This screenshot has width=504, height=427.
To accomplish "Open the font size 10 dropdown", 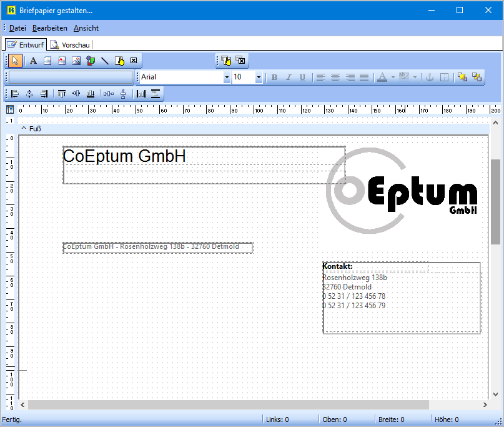I will click(259, 78).
